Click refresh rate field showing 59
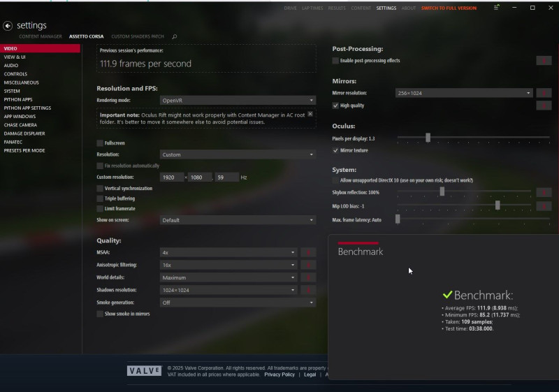559x392 pixels. pos(226,177)
